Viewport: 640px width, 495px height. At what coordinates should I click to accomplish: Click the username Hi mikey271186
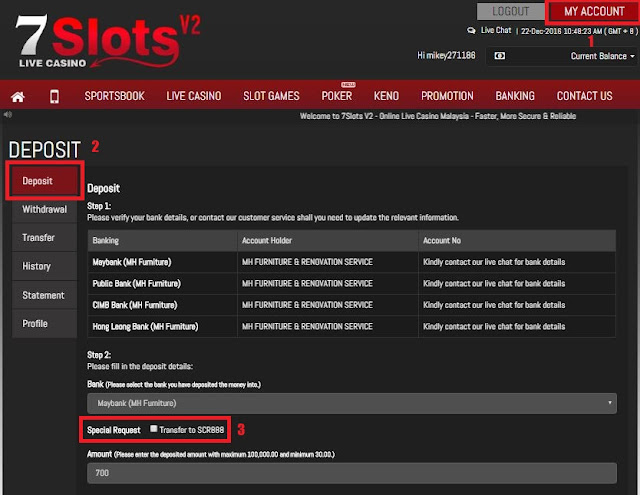(446, 55)
